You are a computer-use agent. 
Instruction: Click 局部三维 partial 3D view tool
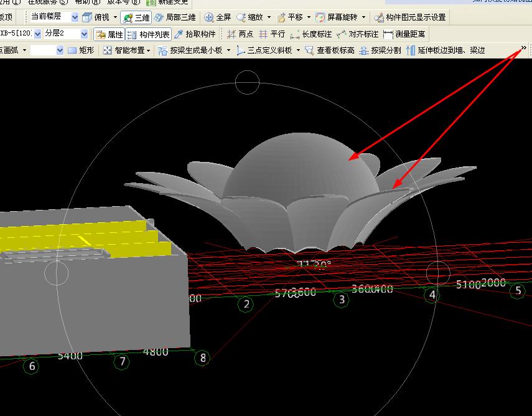175,17
